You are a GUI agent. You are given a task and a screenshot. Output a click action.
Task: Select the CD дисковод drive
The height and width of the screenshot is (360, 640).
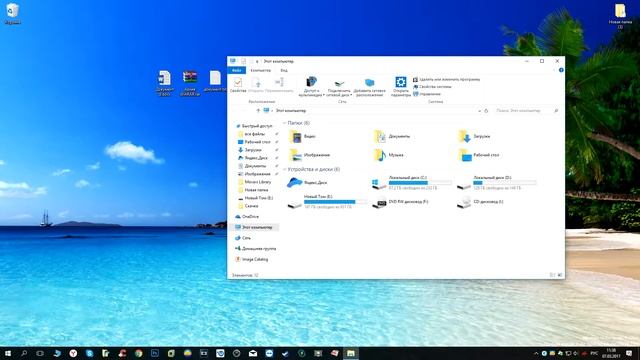(480, 202)
